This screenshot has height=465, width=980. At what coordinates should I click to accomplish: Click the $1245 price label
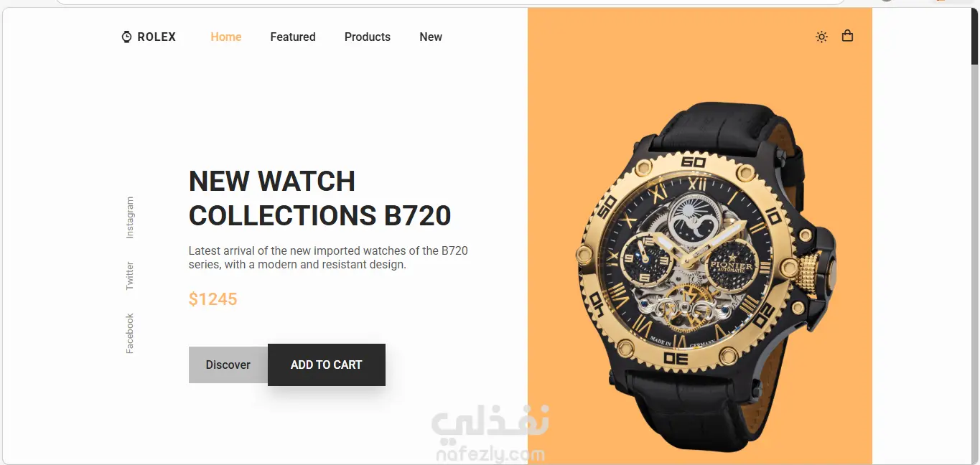(213, 299)
